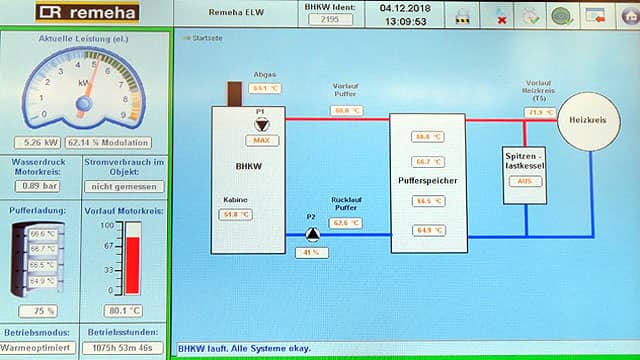This screenshot has width=640, height=360.
Task: Click the Betriebsstunden 1075h 53m 46s field
Action: click(x=123, y=348)
